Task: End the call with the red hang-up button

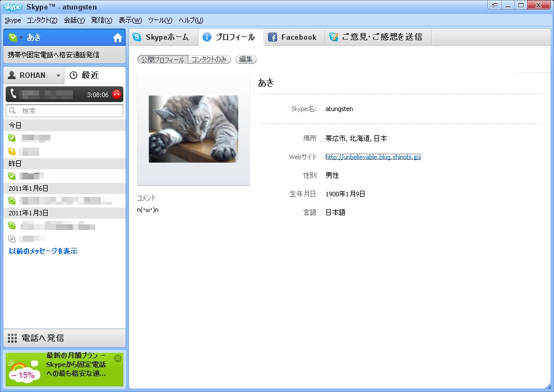Action: pos(117,94)
